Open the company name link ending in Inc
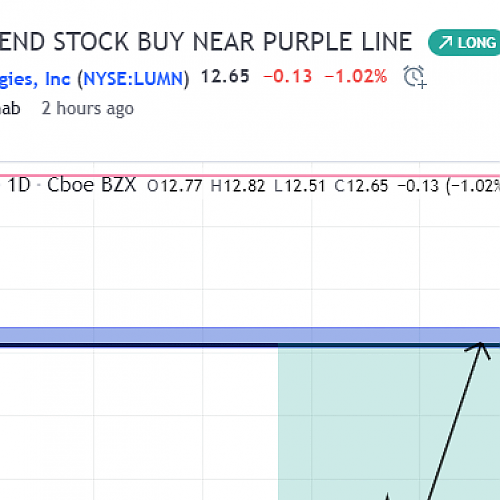Viewport: 500px width, 500px height. pos(35,79)
